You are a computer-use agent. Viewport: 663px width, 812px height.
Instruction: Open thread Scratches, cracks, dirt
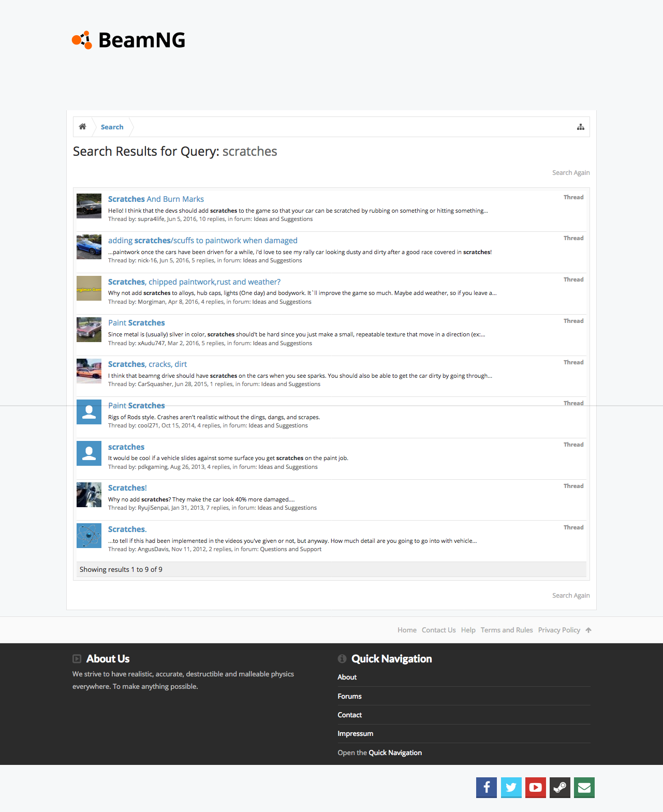tap(148, 364)
